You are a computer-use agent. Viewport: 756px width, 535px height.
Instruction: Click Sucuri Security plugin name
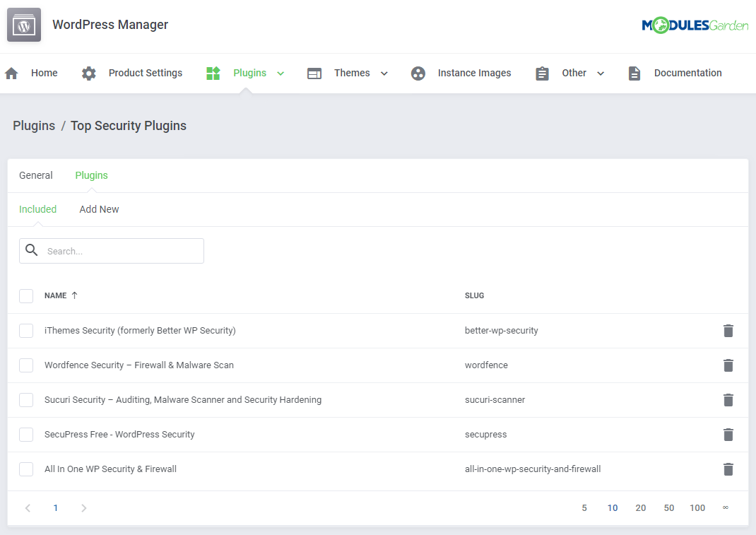[183, 400]
